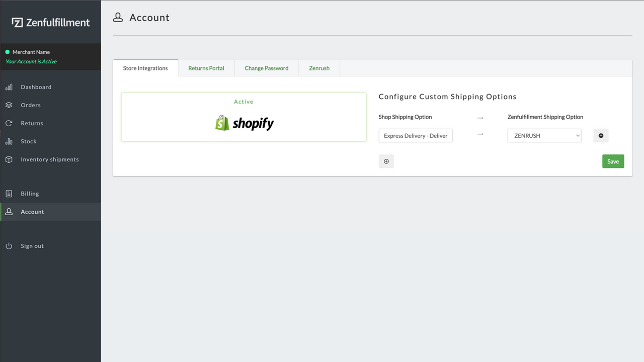Click the Zenfulfillment logo

click(x=50, y=23)
